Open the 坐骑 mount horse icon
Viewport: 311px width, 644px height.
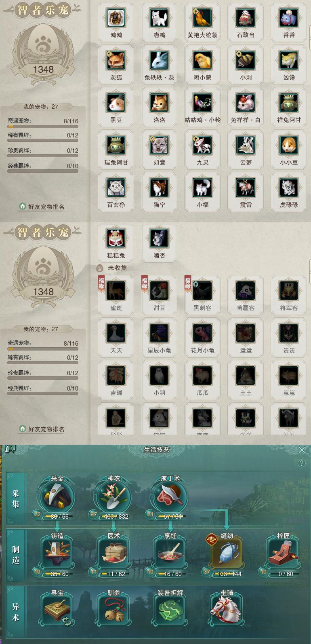pos(227,611)
